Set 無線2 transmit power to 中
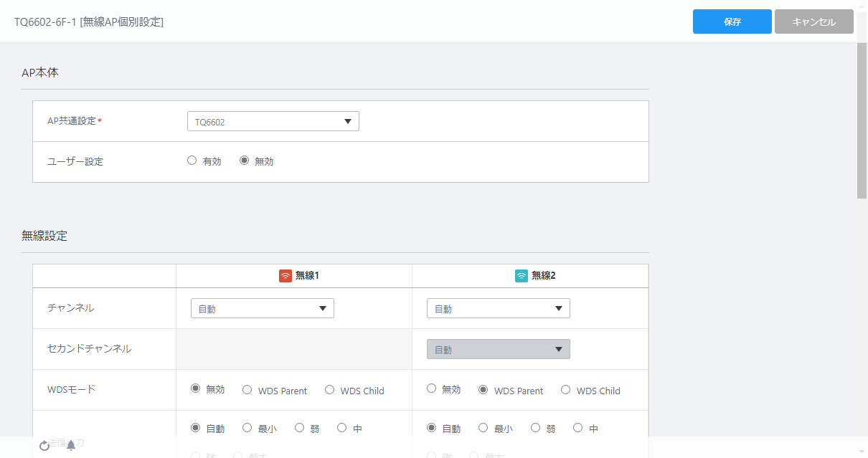 pos(577,428)
